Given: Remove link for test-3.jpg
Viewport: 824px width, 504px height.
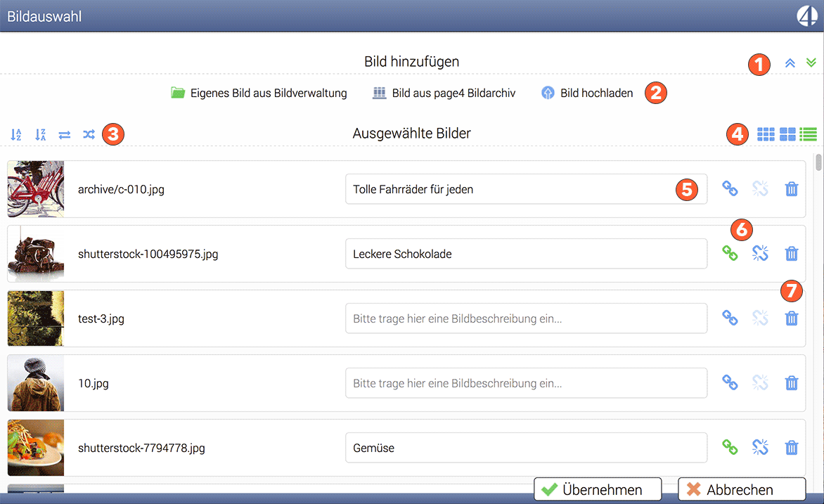Looking at the screenshot, I should 760,318.
